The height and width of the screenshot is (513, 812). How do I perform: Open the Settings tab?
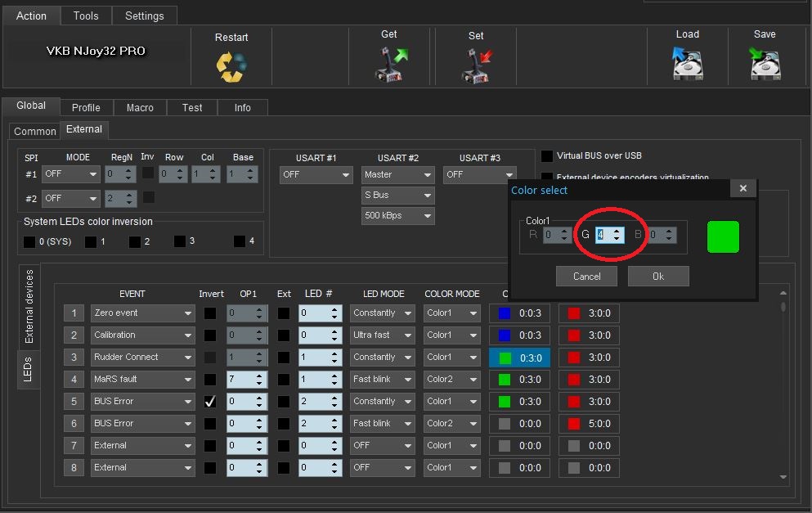point(144,16)
